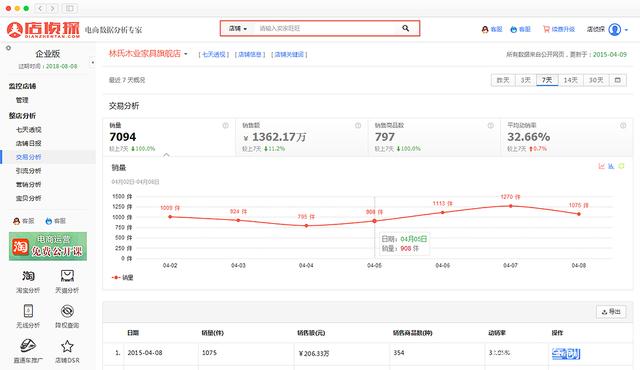Click the info icon on the 销售商品数 card

pos(491,126)
